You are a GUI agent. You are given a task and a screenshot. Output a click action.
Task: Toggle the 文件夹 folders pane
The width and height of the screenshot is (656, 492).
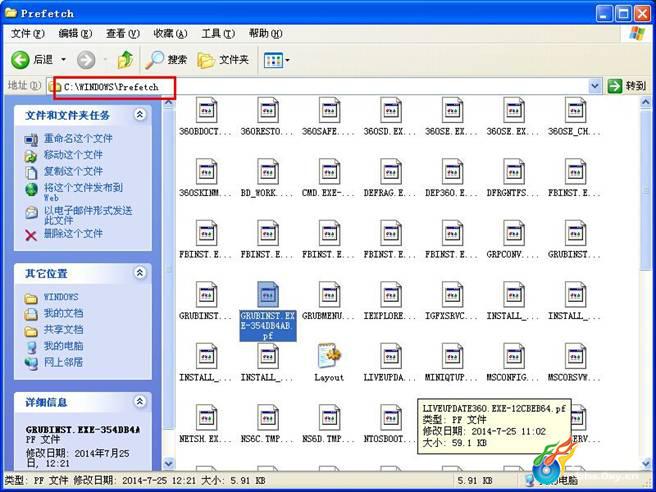(223, 60)
